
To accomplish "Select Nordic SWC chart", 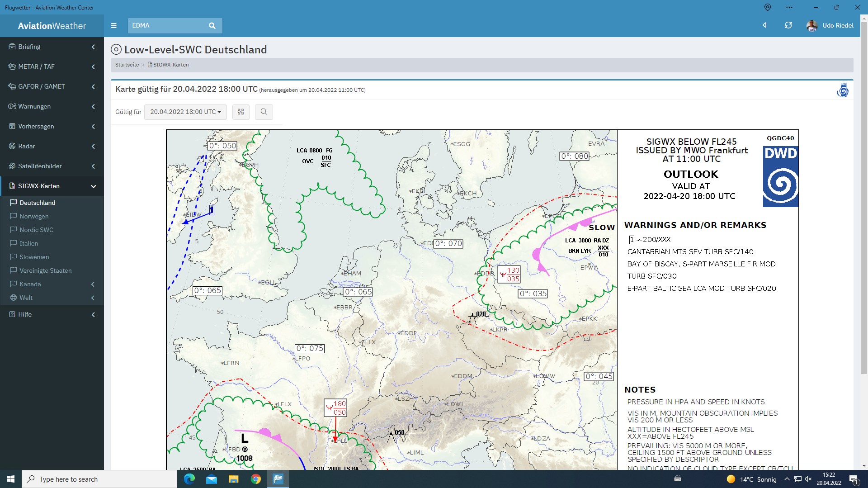I will click(x=52, y=230).
